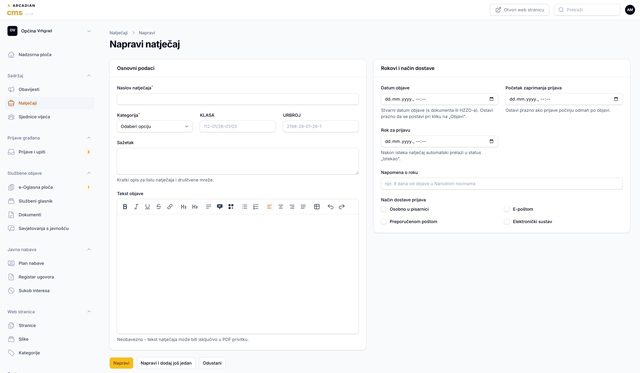Open Savjetovanja s javnošću in sidebar
This screenshot has height=373, width=640.
pyautogui.click(x=49, y=229)
